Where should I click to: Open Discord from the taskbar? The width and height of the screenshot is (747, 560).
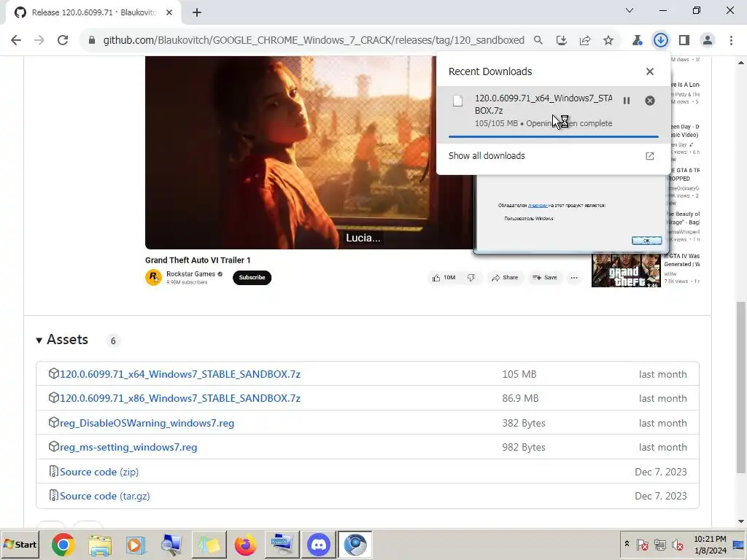(x=319, y=545)
